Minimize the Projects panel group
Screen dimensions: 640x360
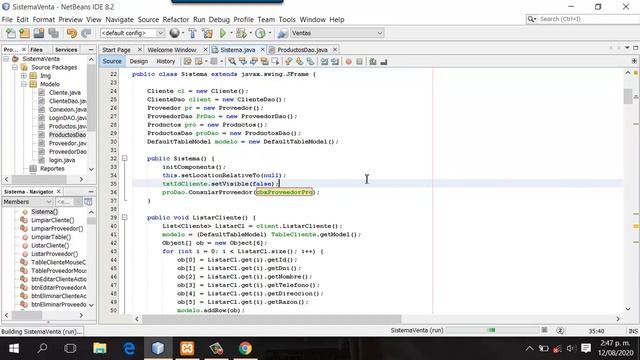(x=91, y=49)
